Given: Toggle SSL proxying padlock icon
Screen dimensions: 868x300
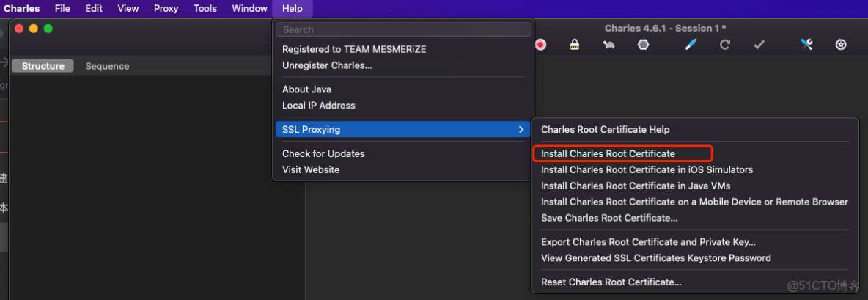Looking at the screenshot, I should pyautogui.click(x=575, y=45).
